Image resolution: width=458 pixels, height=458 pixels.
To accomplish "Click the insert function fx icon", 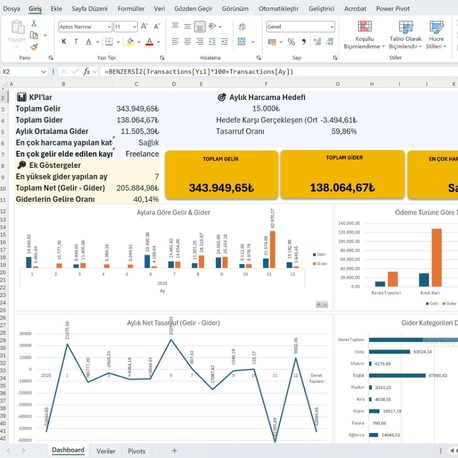I will [87, 71].
